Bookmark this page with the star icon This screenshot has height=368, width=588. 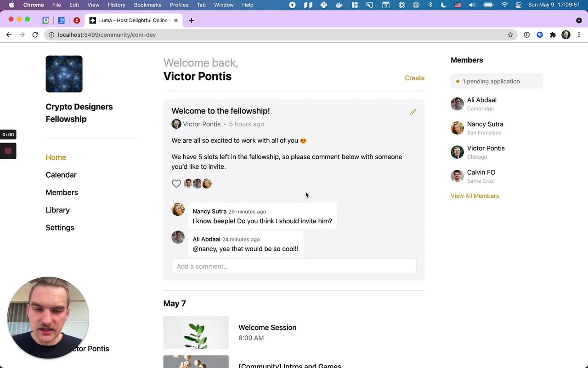(510, 35)
